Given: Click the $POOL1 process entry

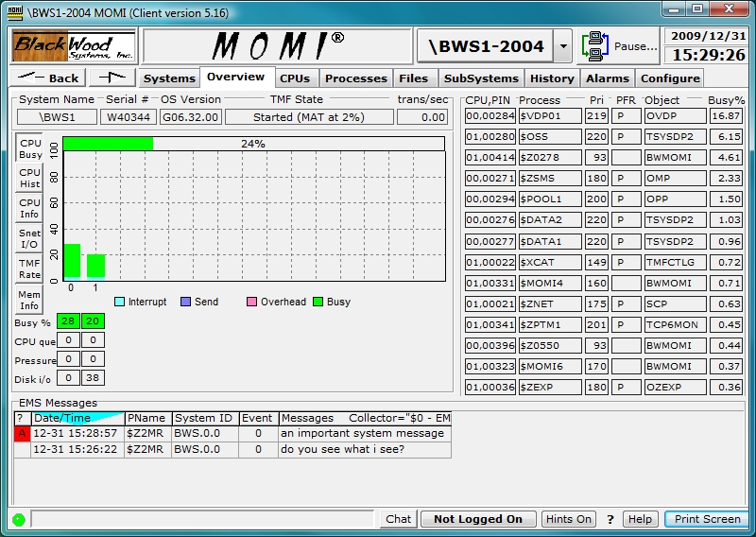Looking at the screenshot, I should [550, 199].
